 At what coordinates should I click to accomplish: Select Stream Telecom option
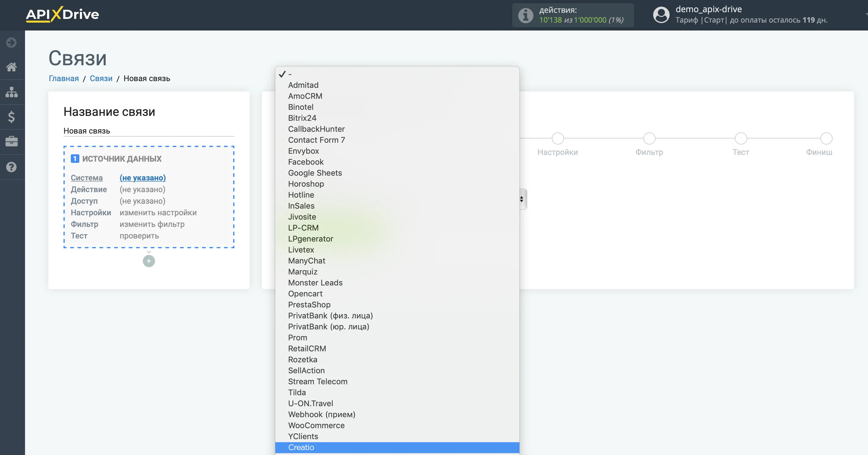coord(397,382)
